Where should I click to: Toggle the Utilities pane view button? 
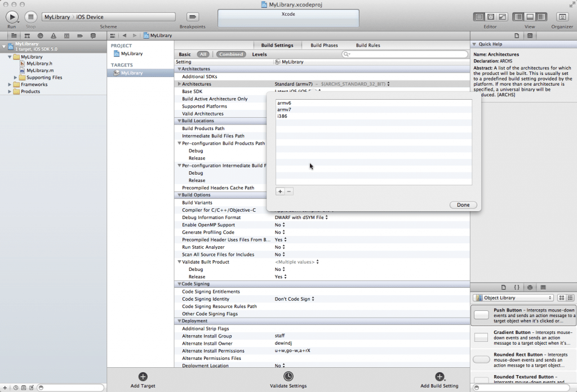(x=542, y=17)
